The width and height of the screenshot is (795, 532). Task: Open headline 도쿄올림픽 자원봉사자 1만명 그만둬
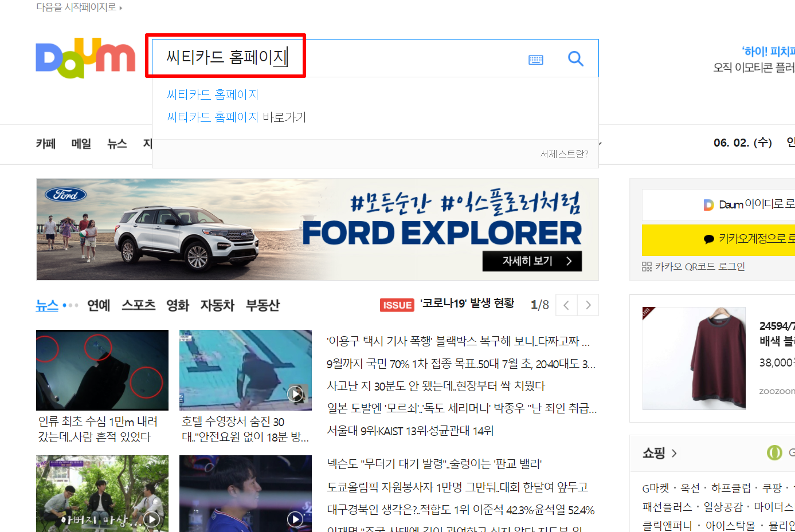pos(457,487)
